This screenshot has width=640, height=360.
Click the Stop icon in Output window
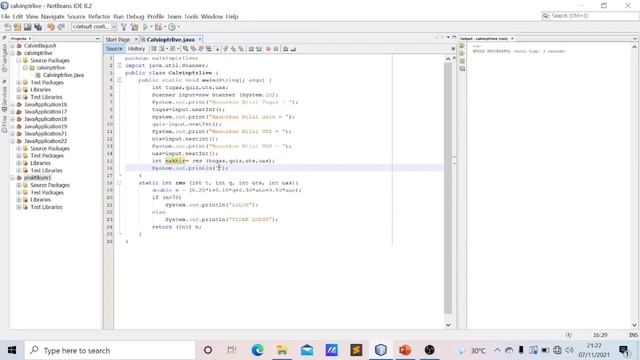pyautogui.click(x=462, y=61)
